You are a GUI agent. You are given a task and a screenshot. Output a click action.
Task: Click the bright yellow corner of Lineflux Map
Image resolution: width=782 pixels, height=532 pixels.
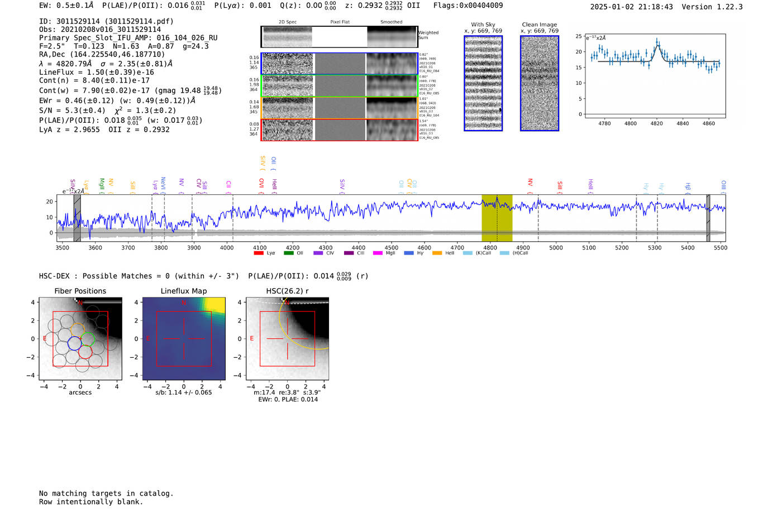tap(214, 304)
